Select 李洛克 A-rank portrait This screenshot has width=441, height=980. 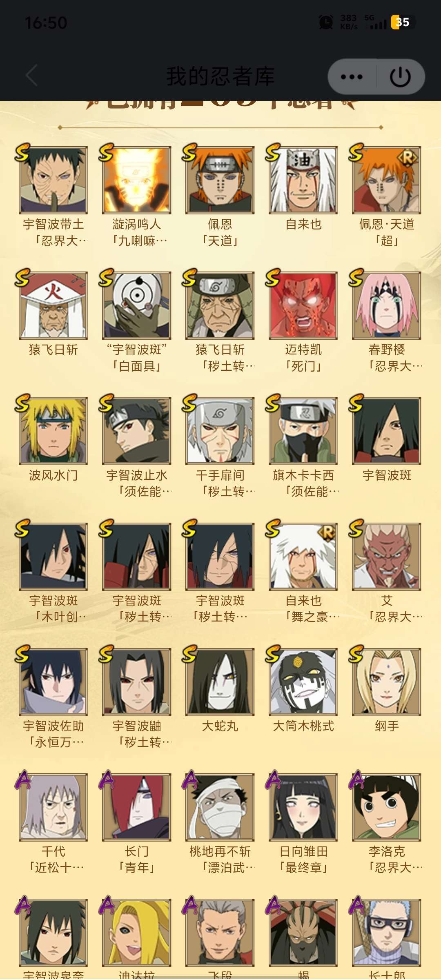pyautogui.click(x=386, y=807)
